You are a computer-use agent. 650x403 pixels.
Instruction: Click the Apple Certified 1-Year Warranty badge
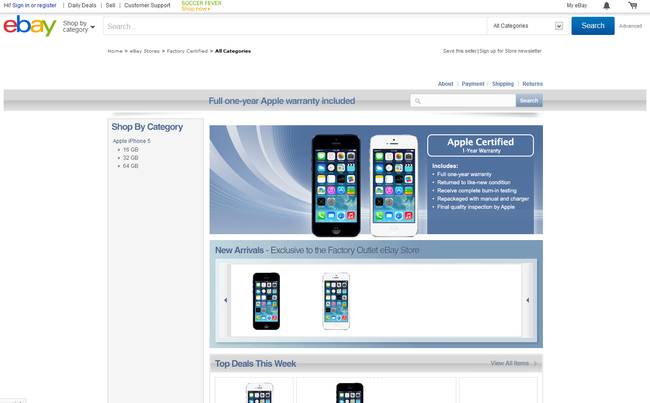tap(480, 145)
